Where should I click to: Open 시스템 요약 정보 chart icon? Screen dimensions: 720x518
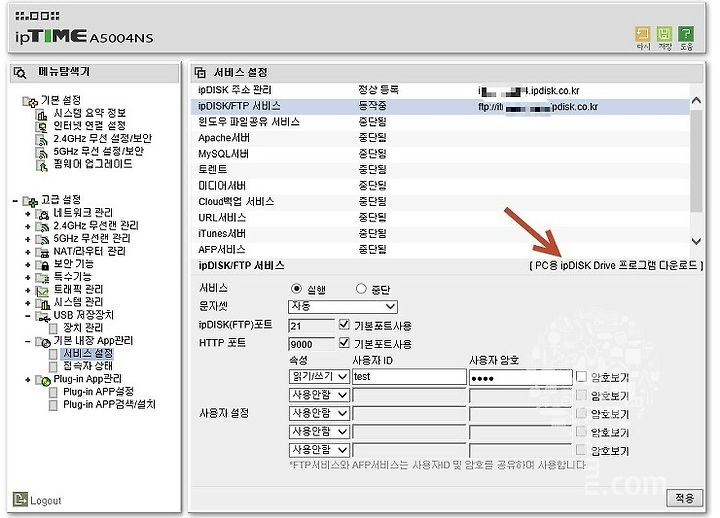click(42, 114)
